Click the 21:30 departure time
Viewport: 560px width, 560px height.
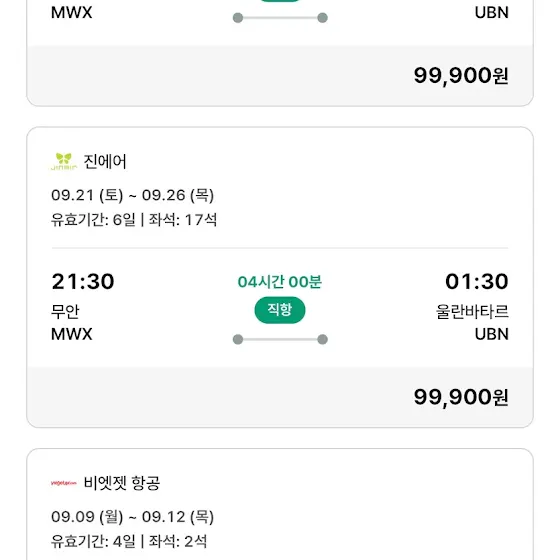coord(83,281)
